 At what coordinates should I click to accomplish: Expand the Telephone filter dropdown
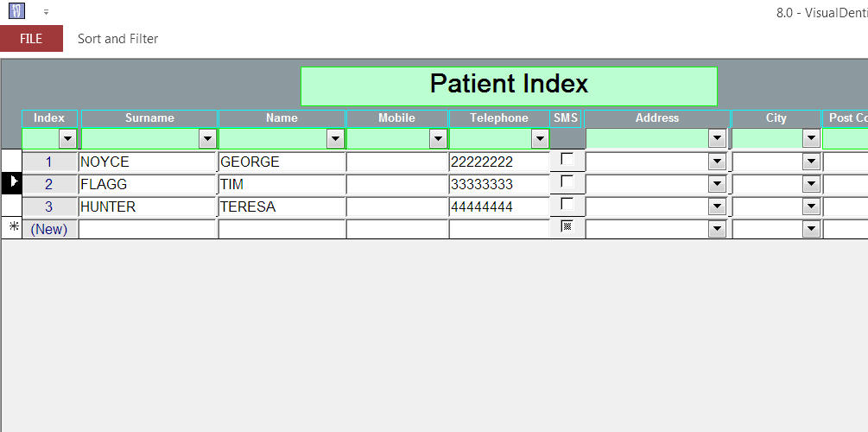(540, 139)
